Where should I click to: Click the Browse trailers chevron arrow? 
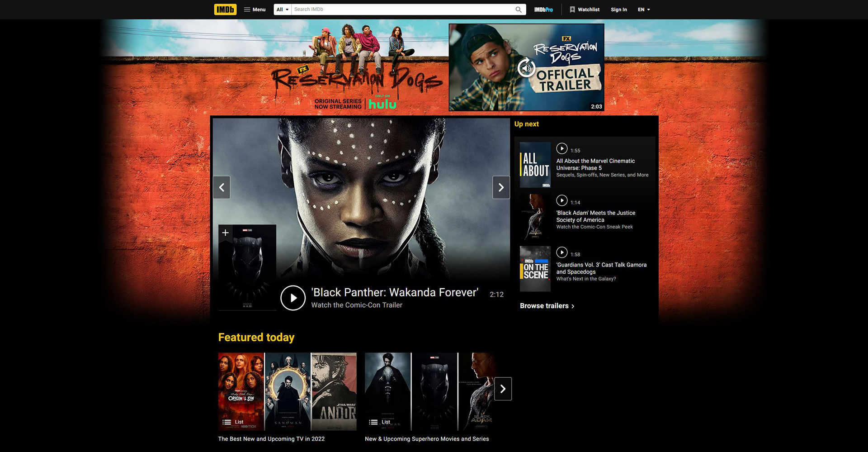pyautogui.click(x=573, y=306)
